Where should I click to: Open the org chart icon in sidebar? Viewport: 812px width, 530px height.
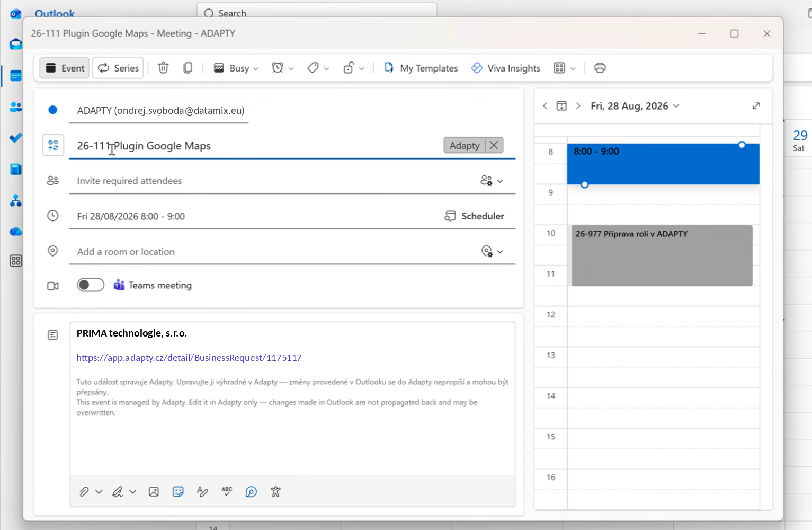click(x=16, y=200)
